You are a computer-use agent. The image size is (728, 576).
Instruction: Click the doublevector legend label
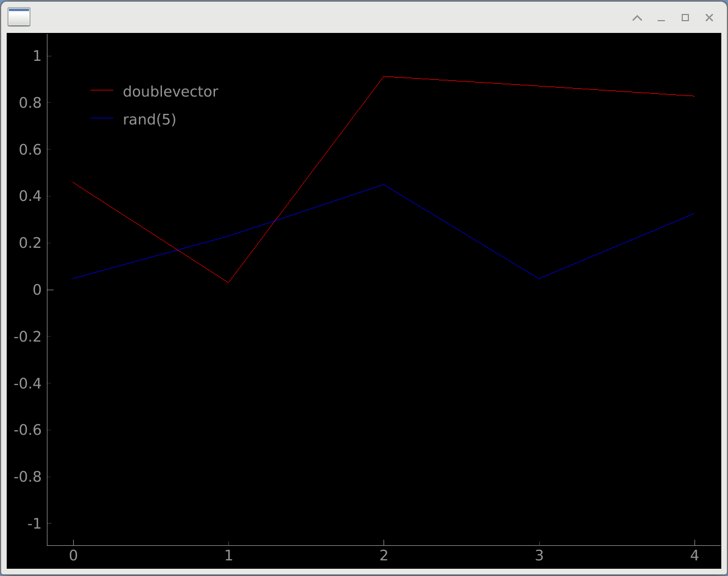point(170,92)
